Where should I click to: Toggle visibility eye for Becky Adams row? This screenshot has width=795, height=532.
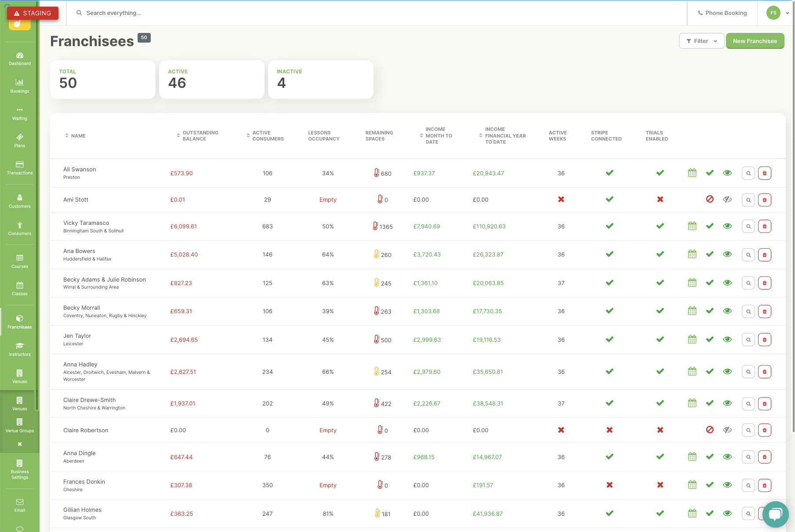727,283
